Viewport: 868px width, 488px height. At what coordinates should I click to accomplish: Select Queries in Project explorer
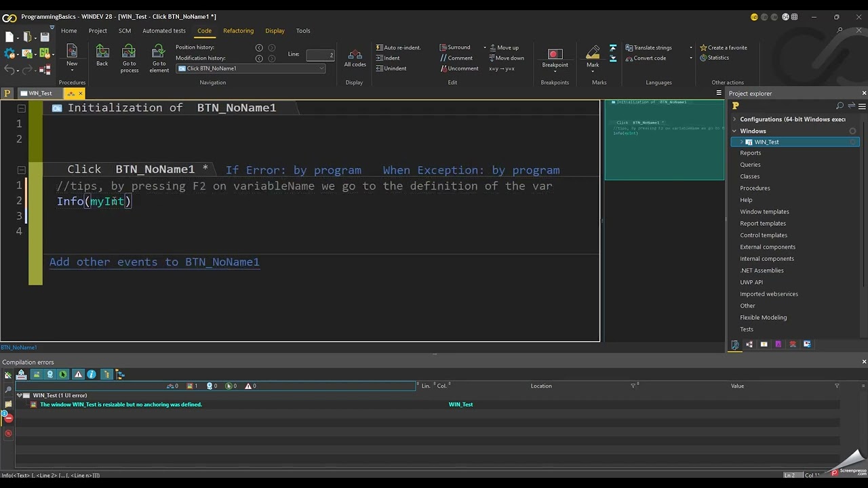pos(750,165)
